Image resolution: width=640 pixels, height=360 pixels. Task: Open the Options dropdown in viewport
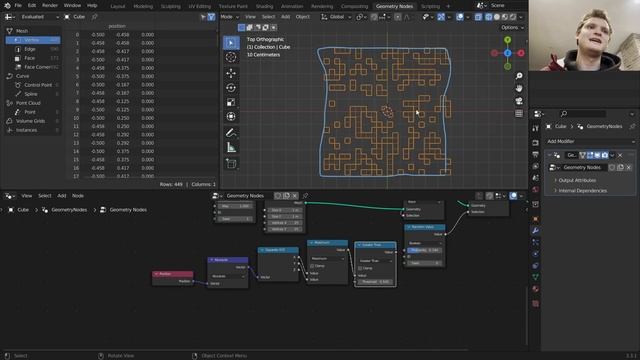512,27
